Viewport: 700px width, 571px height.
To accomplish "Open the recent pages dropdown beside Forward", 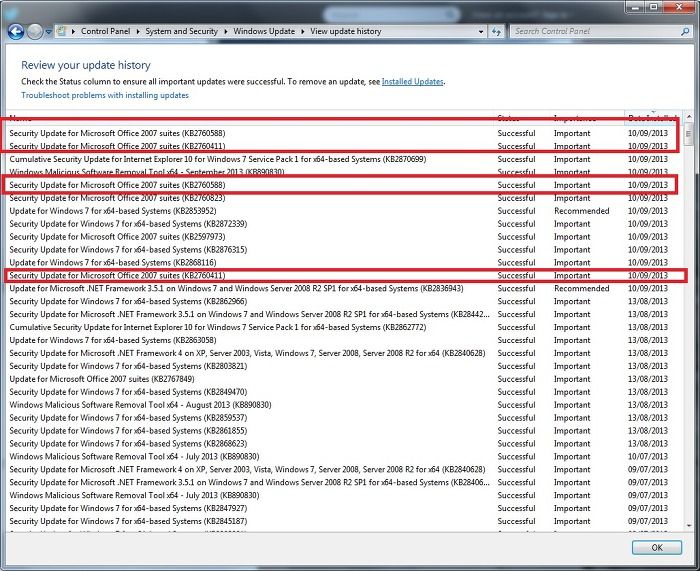I will point(48,32).
